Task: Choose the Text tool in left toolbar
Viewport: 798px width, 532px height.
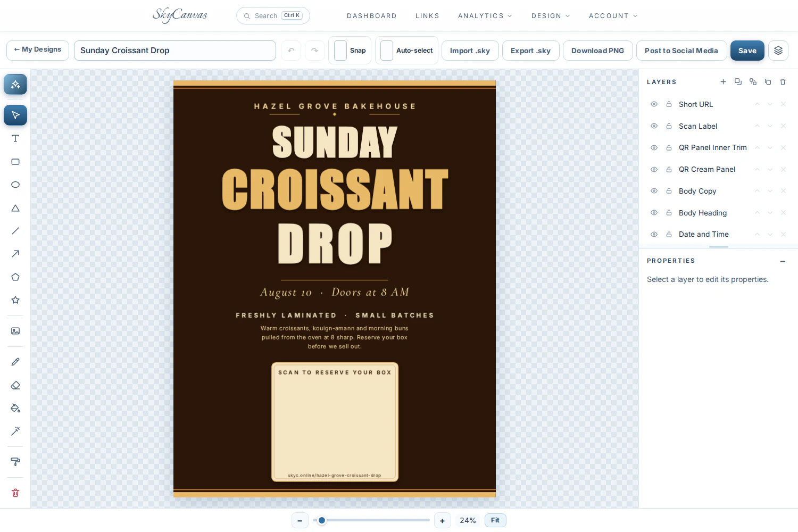Action: (x=15, y=138)
